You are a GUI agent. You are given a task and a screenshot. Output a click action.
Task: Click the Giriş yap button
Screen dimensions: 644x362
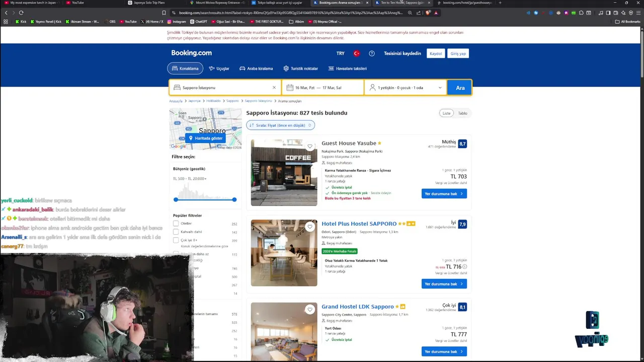point(458,53)
